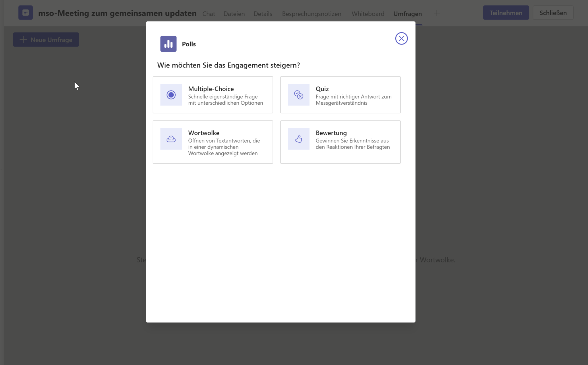Click the Multiple-Choice radio icon
588x365 pixels.
171,95
